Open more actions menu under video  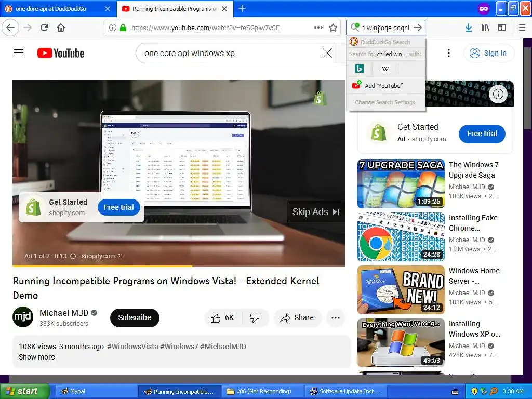[336, 317]
